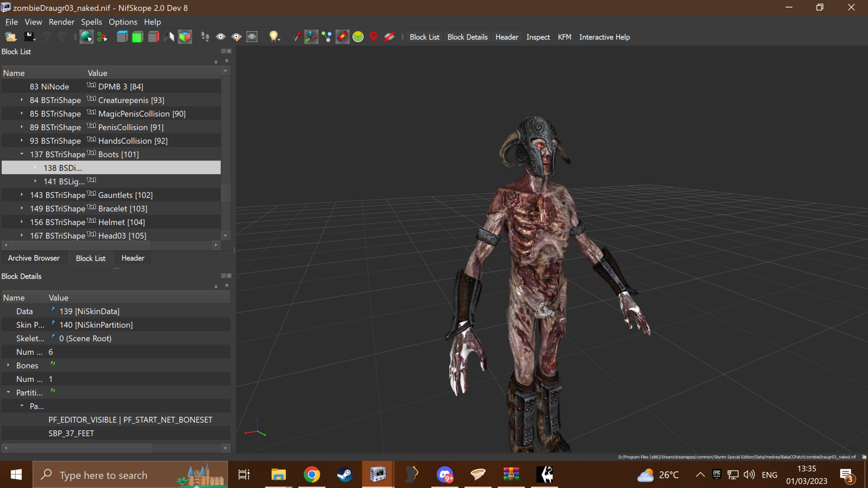Click the walk mode footprints icon
Viewport: 868px width, 488px height.
tap(205, 37)
